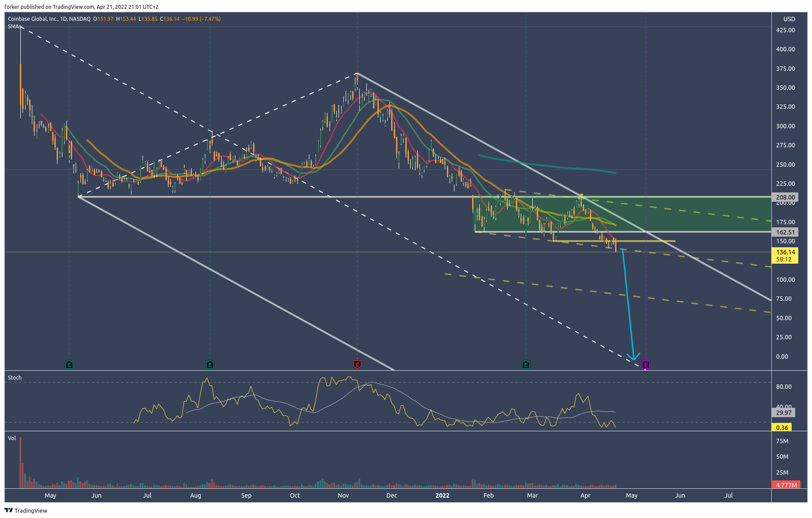Click the August 2021 earnings E marker
Viewport: 812px width, 518px height.
click(210, 365)
